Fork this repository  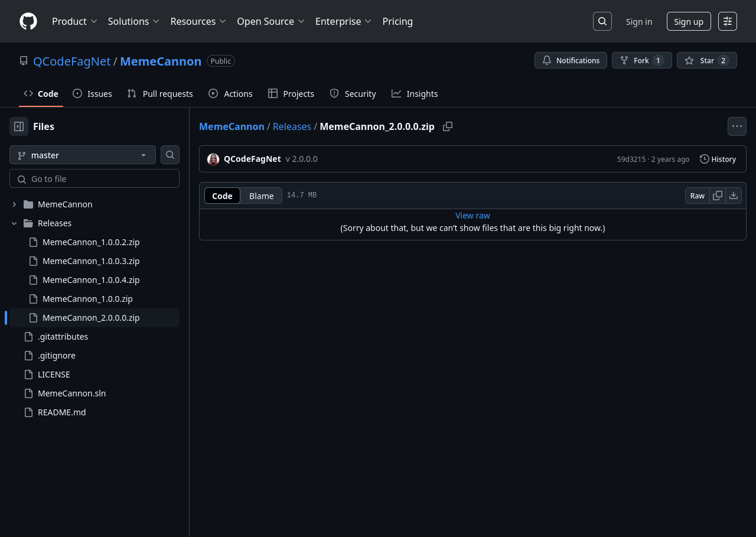tap(642, 60)
